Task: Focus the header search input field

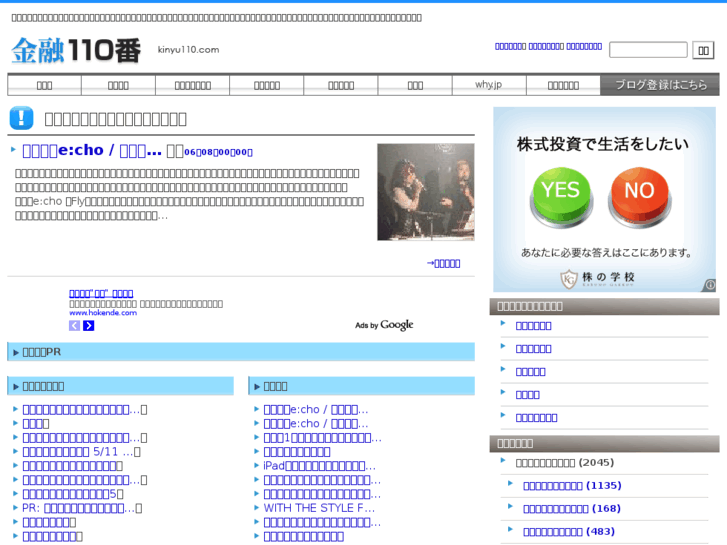Action: pyautogui.click(x=648, y=50)
